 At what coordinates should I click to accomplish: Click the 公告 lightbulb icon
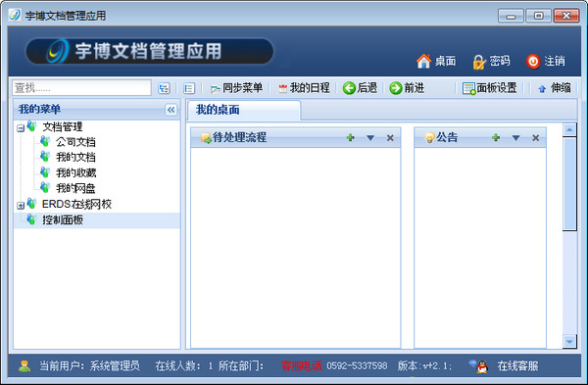tap(429, 137)
